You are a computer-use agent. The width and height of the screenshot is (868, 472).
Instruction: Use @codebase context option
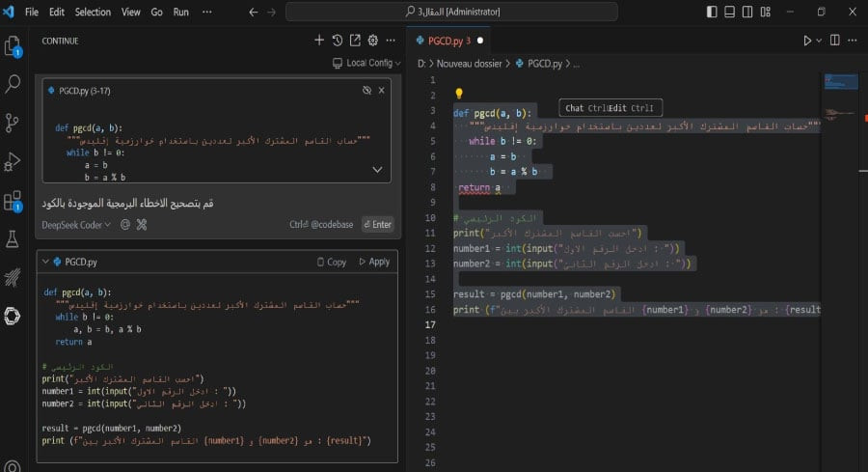(321, 224)
